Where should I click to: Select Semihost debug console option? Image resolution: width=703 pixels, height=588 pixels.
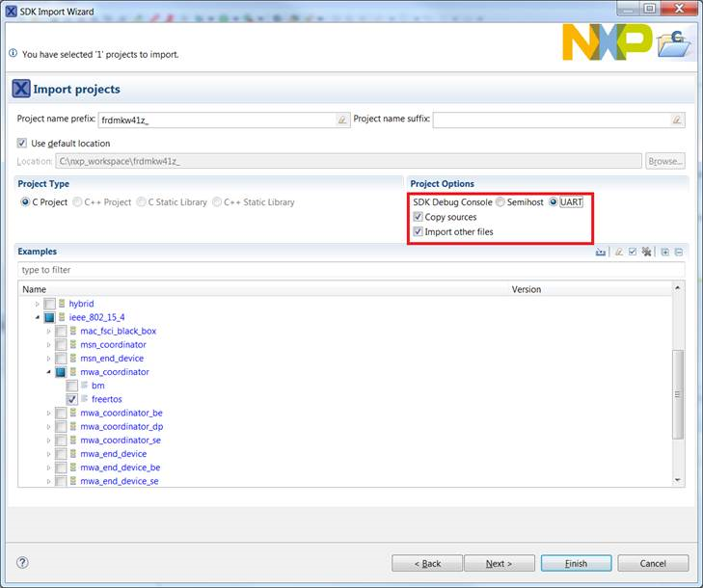point(500,202)
